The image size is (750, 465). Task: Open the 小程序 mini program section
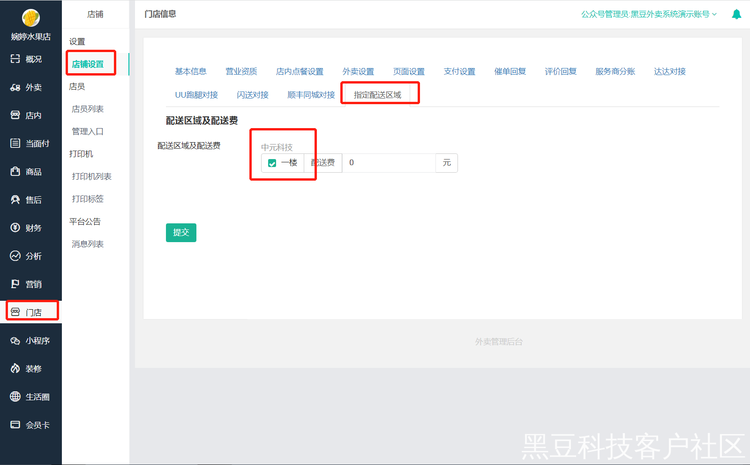point(30,340)
